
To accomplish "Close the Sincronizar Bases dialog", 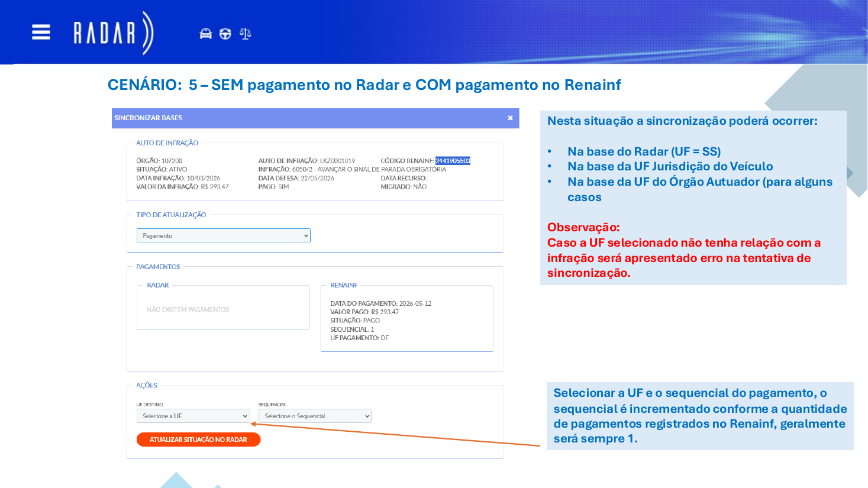I will (510, 118).
